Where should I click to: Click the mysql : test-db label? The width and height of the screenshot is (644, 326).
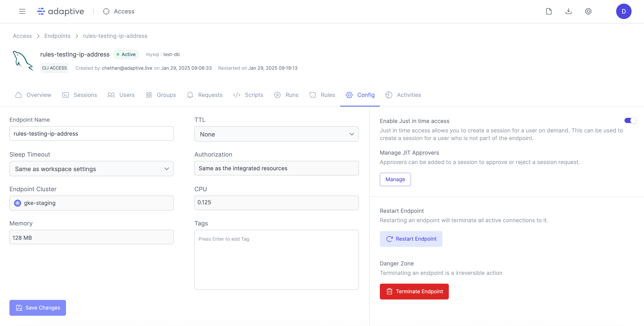[x=163, y=54]
